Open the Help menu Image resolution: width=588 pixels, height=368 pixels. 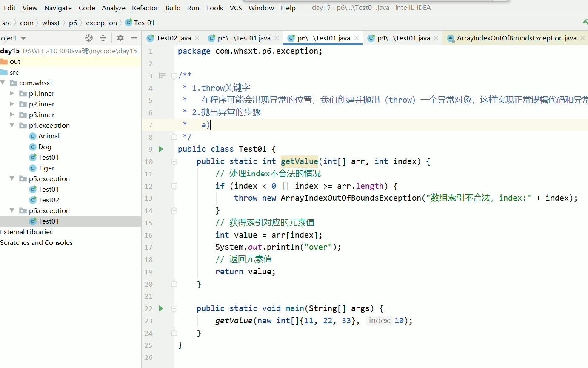[288, 8]
